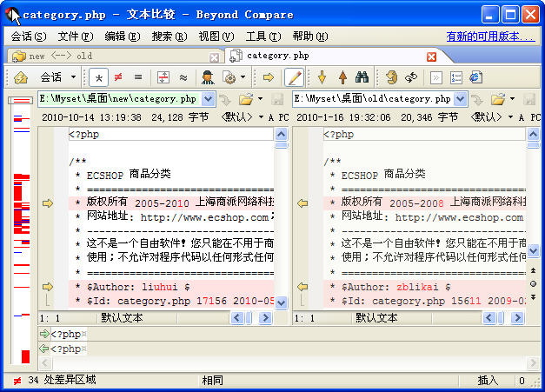Click the 有新的可用版本 update link
The width and height of the screenshot is (545, 392).
click(x=489, y=37)
